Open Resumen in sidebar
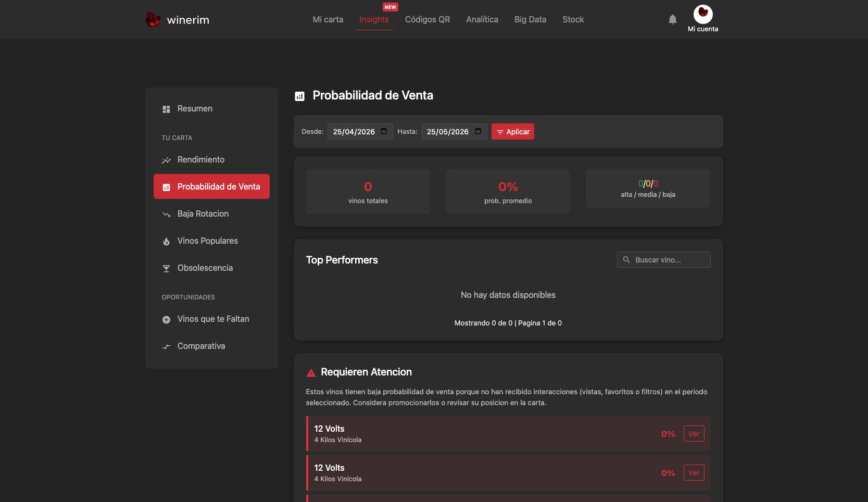This screenshot has width=868, height=502. (211, 108)
